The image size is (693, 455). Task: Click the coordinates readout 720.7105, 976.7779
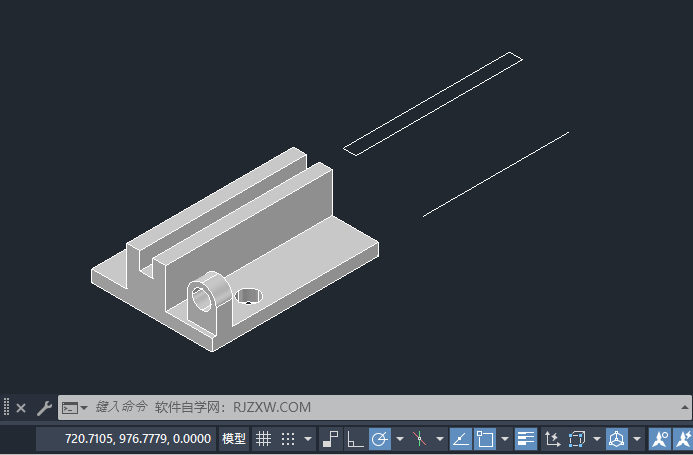(x=138, y=439)
